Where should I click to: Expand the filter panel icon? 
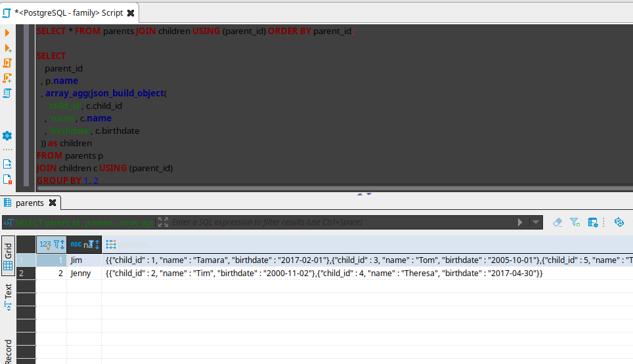(163, 222)
